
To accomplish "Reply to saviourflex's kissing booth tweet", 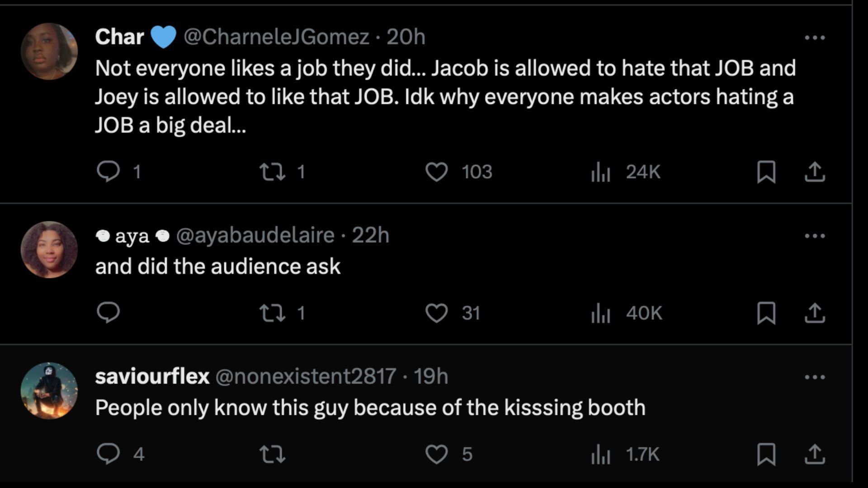I will click(x=108, y=454).
